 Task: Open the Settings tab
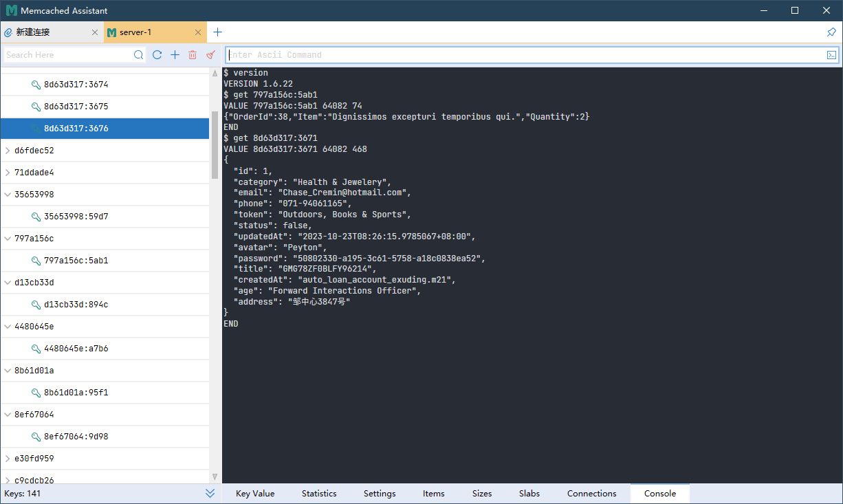click(380, 494)
